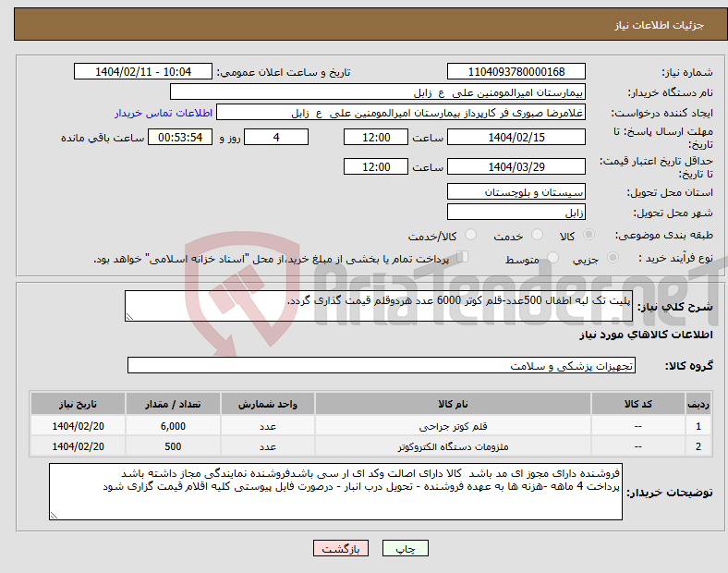728x573 pixels.
Task: Click the response deadline date 1404/02/15
Action: (516, 138)
